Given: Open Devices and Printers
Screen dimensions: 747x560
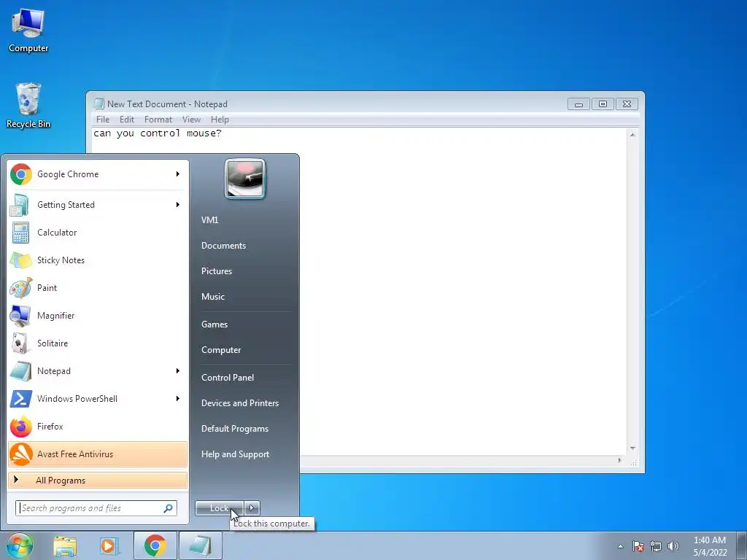Looking at the screenshot, I should [x=239, y=403].
